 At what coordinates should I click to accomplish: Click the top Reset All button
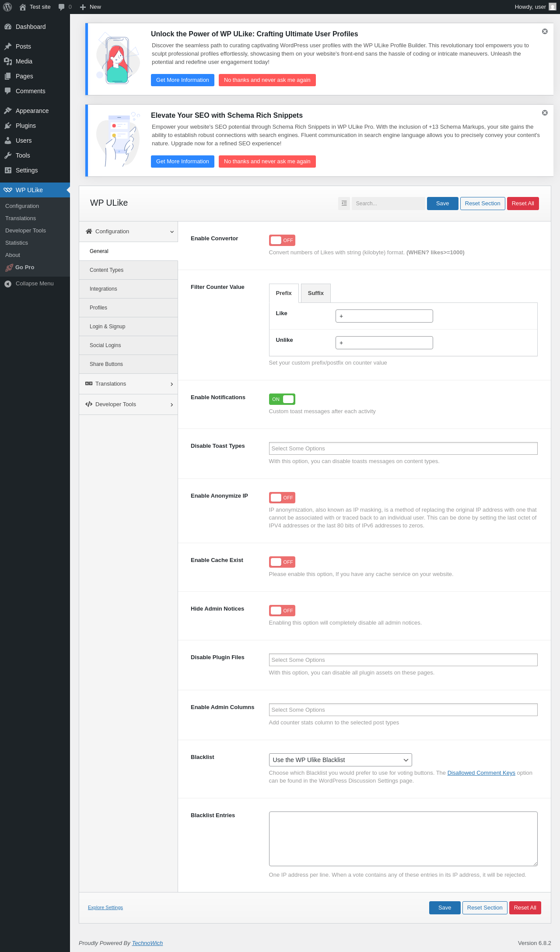click(523, 204)
